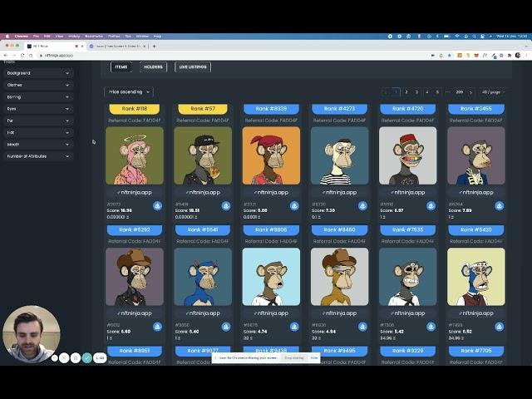Click Rank #118 yellow badge

click(x=135, y=109)
